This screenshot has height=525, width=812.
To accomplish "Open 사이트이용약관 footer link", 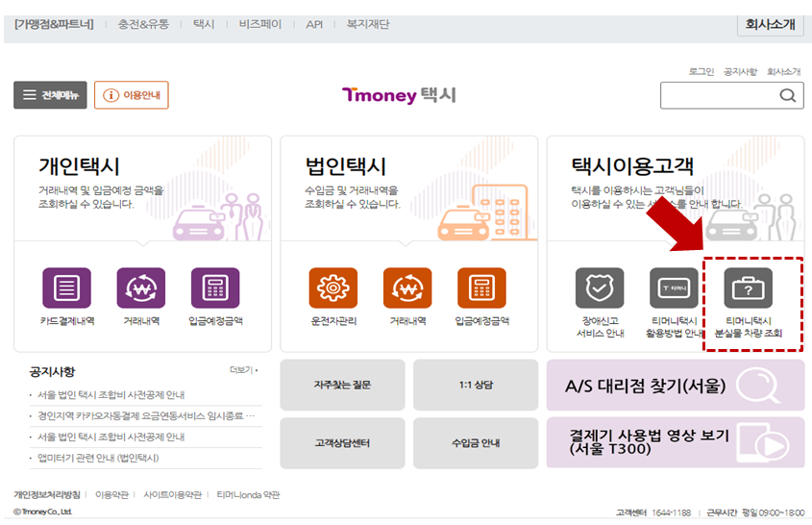I will [x=172, y=495].
